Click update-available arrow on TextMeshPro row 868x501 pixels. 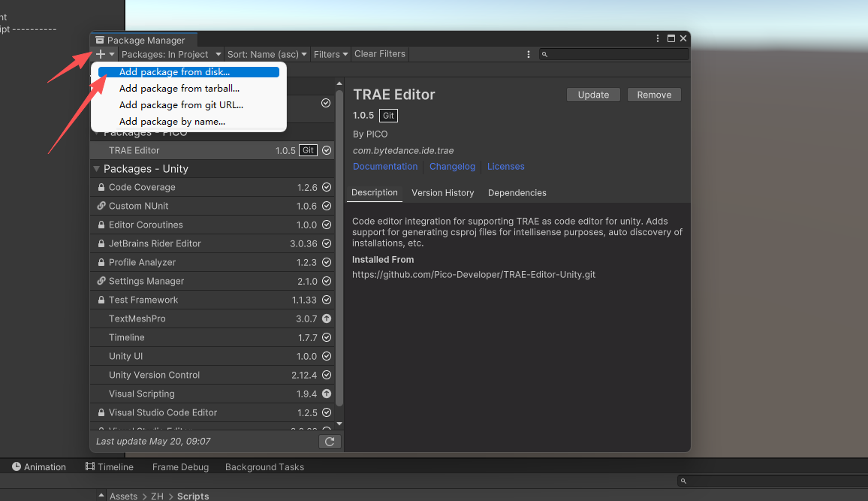pyautogui.click(x=327, y=318)
